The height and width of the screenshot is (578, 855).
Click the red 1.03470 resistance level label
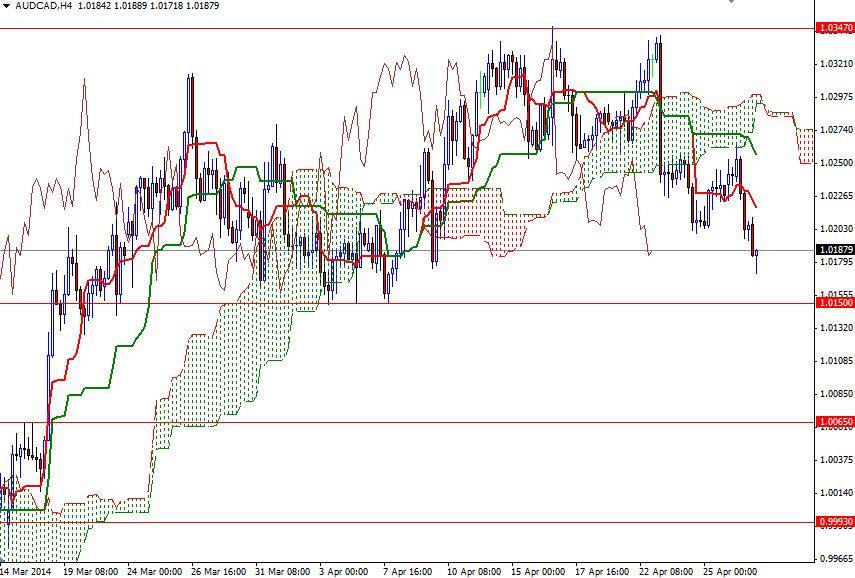tap(833, 29)
